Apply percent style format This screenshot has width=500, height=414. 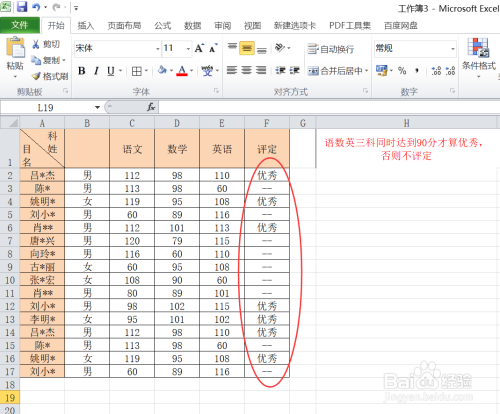click(402, 71)
